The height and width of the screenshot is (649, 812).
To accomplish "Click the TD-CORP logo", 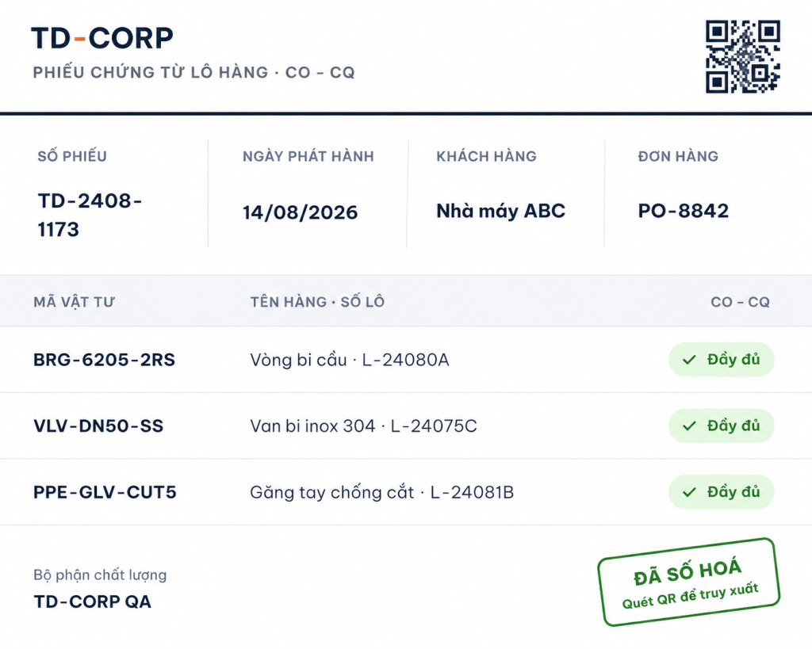I will tap(102, 38).
